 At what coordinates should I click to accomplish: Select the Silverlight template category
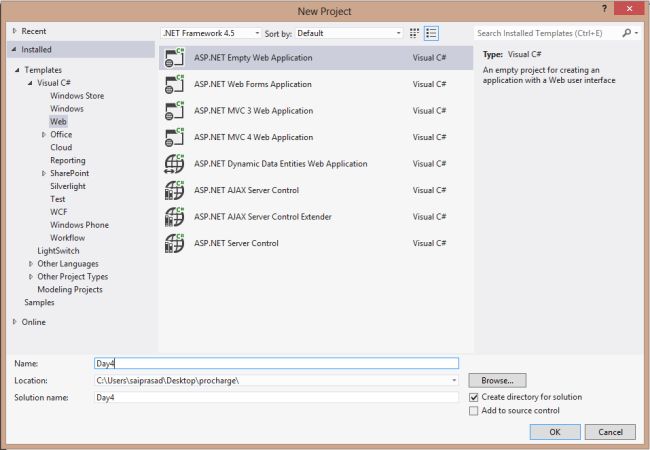tap(68, 186)
